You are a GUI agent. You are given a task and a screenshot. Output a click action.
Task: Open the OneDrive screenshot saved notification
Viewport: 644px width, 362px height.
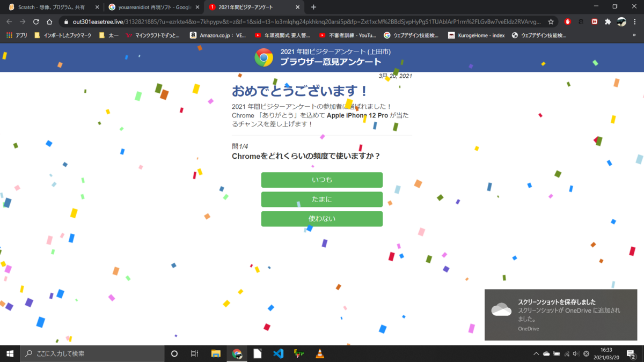coord(561,315)
